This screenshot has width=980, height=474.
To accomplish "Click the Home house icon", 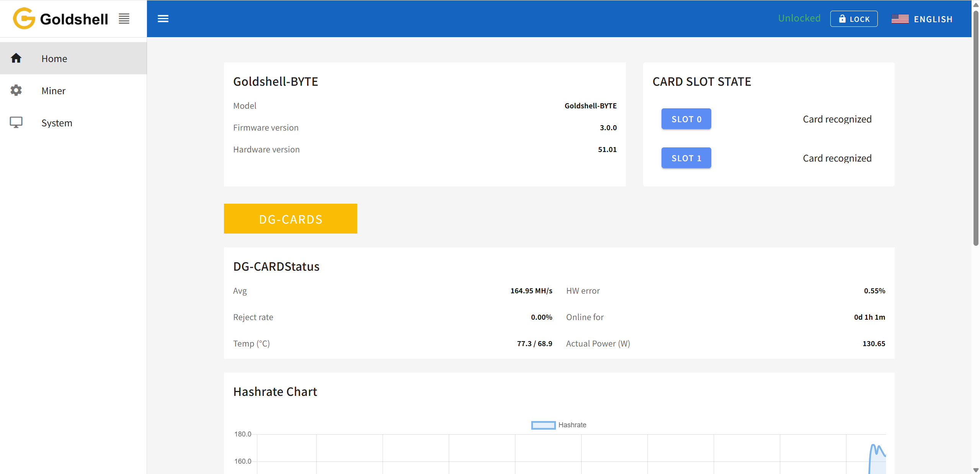I will [16, 58].
